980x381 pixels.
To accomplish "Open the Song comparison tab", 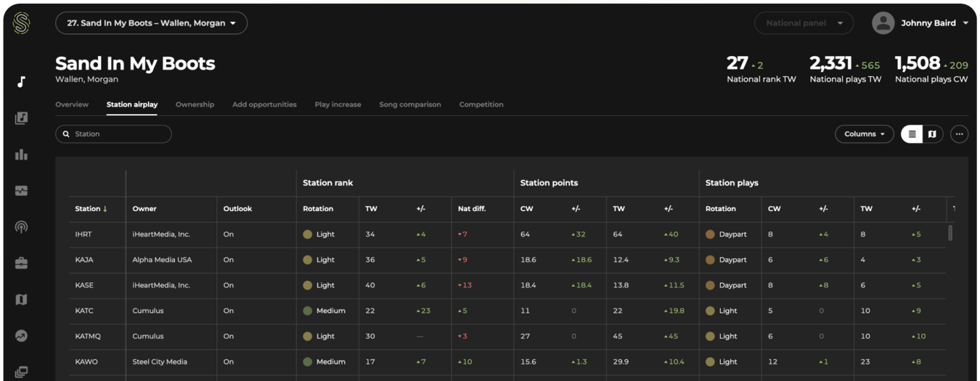I will (410, 105).
